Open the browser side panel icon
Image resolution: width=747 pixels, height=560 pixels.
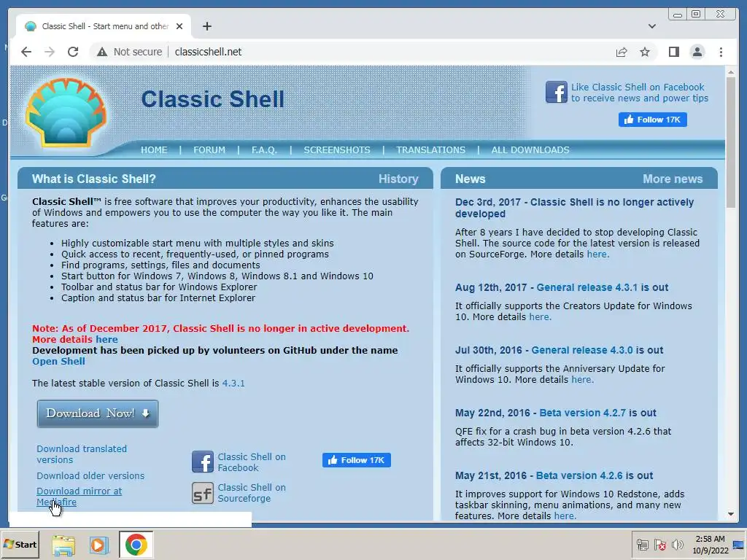[x=673, y=52]
